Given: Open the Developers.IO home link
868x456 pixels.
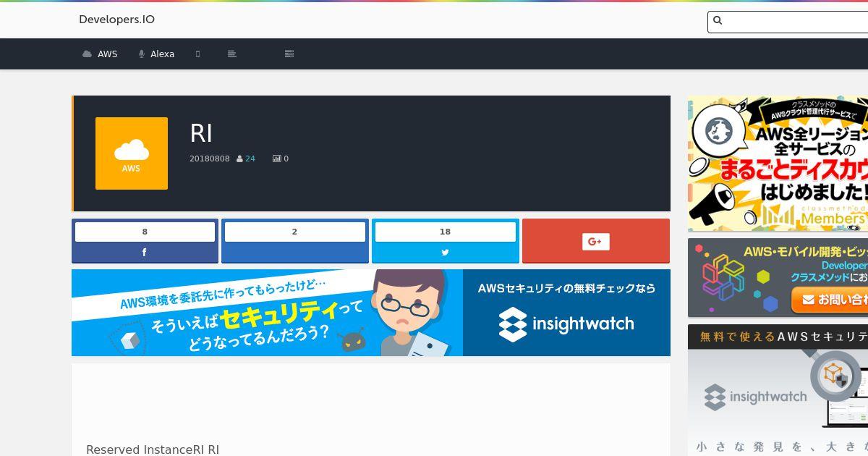Looking at the screenshot, I should point(116,20).
